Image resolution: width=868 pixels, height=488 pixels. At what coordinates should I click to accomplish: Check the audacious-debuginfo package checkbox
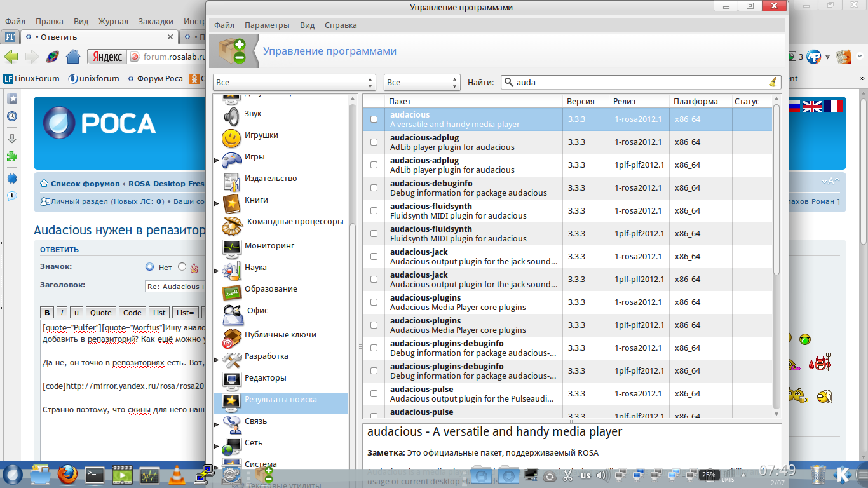(374, 188)
